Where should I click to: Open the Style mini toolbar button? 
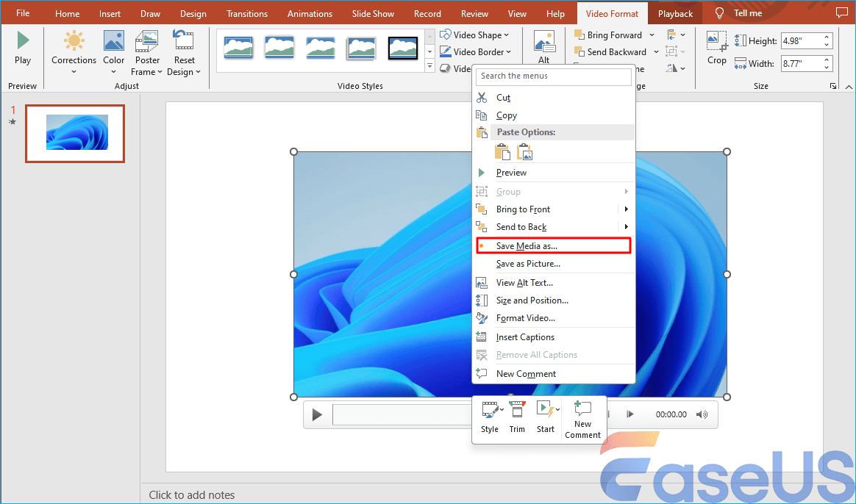click(x=491, y=417)
